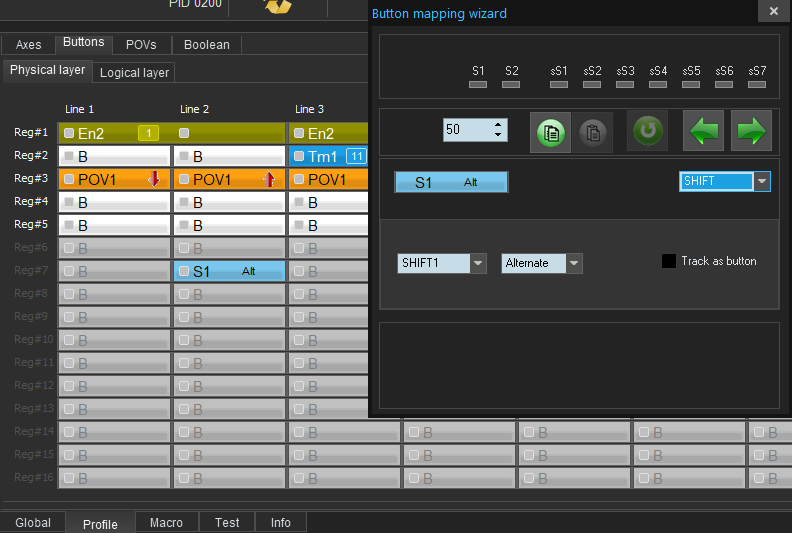Toggle the sS3 sub-shift indicator
Viewport: 792px width, 533px height.
point(625,85)
